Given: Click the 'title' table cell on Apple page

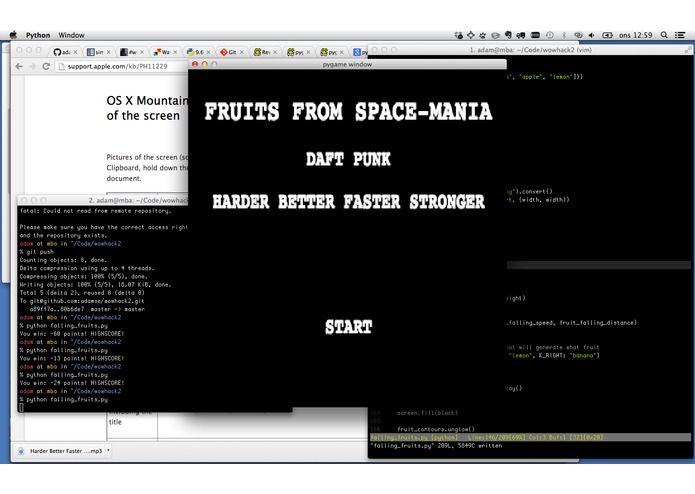Looking at the screenshot, I should pos(115,422).
